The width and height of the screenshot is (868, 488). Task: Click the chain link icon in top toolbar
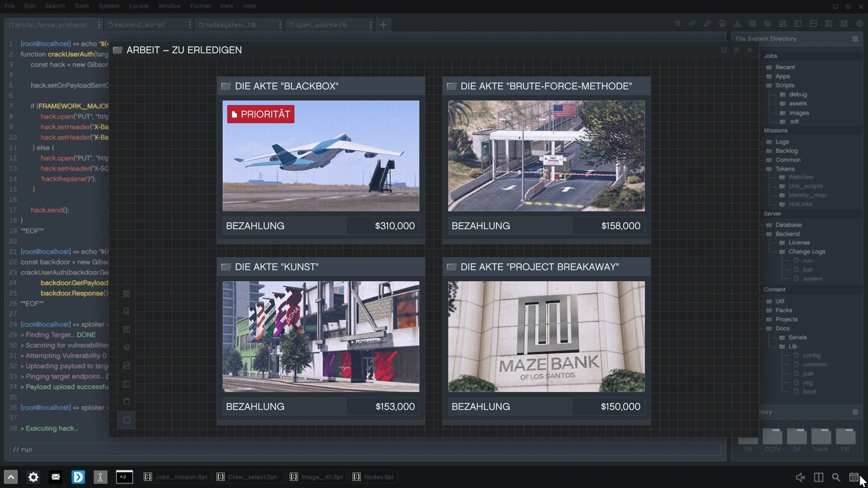[x=692, y=23]
